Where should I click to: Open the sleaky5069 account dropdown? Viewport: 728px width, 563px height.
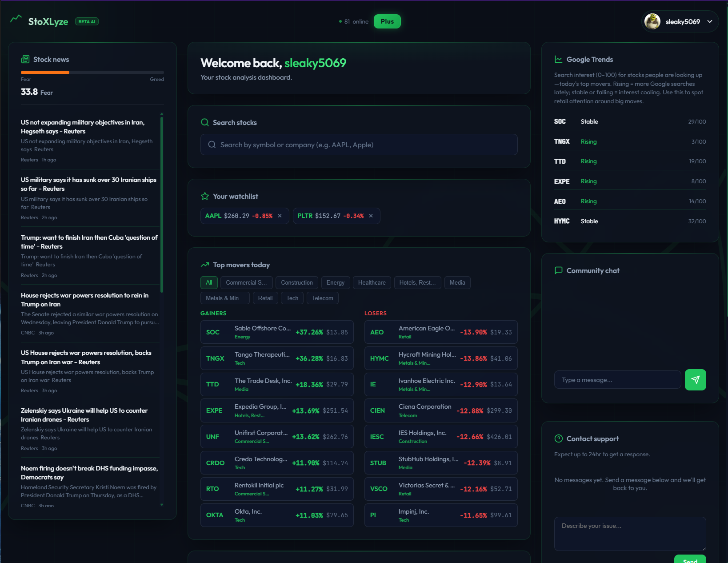pyautogui.click(x=710, y=21)
